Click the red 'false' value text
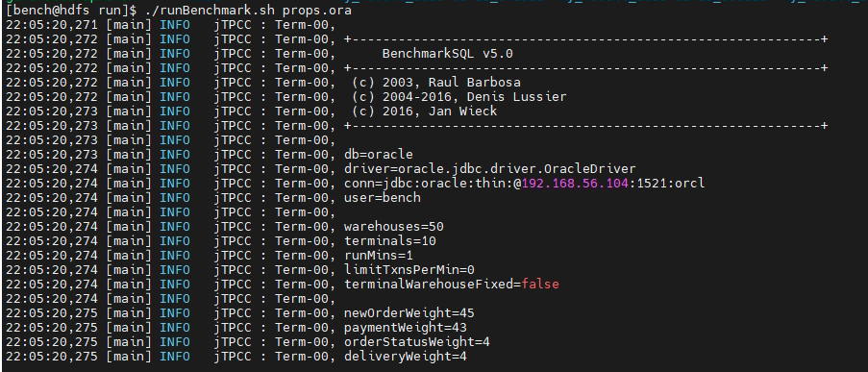The image size is (868, 372). point(540,284)
